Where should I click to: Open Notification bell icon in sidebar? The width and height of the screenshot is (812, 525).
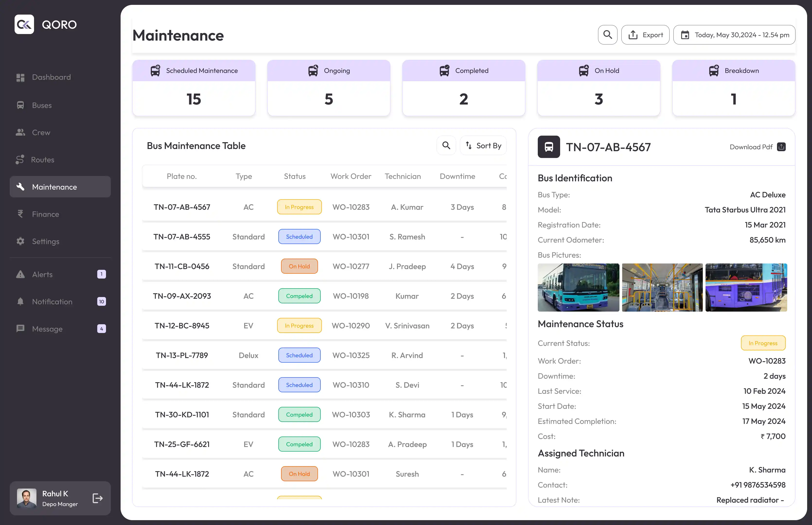click(x=20, y=302)
